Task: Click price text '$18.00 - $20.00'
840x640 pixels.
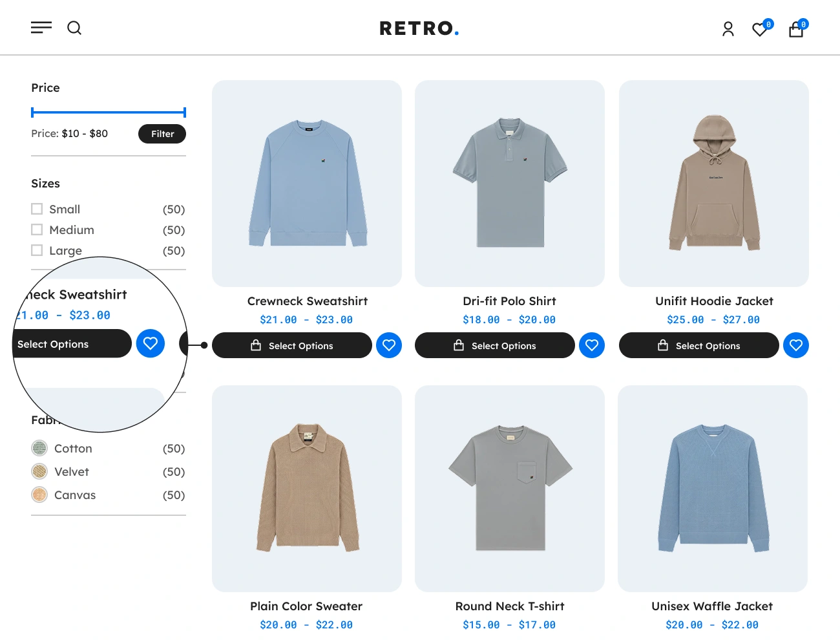Action: pyautogui.click(x=509, y=320)
